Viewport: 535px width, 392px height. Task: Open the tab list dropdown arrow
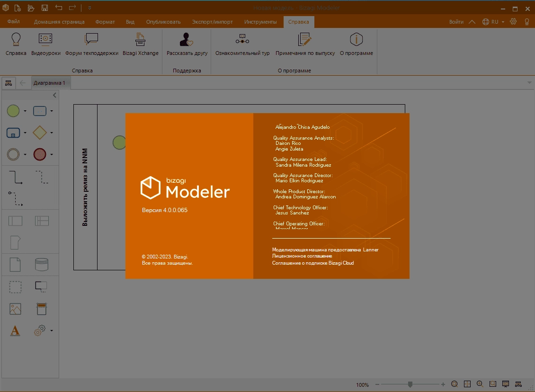[x=529, y=82]
